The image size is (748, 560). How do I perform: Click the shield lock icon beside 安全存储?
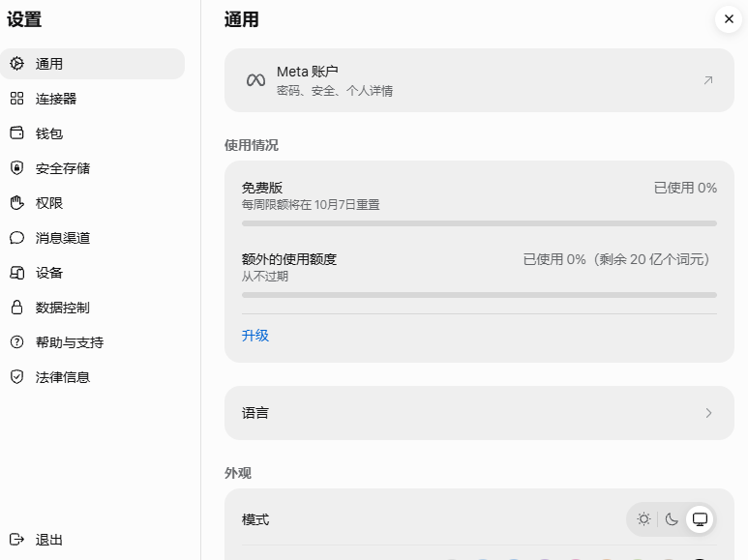[x=16, y=168]
